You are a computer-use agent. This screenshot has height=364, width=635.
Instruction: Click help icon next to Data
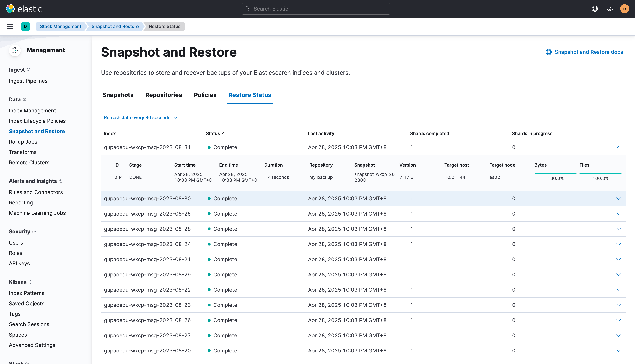point(25,99)
